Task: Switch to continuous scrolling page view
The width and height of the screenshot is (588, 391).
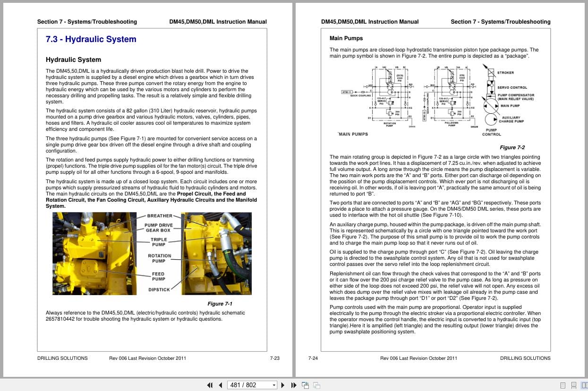Action: pos(573,385)
